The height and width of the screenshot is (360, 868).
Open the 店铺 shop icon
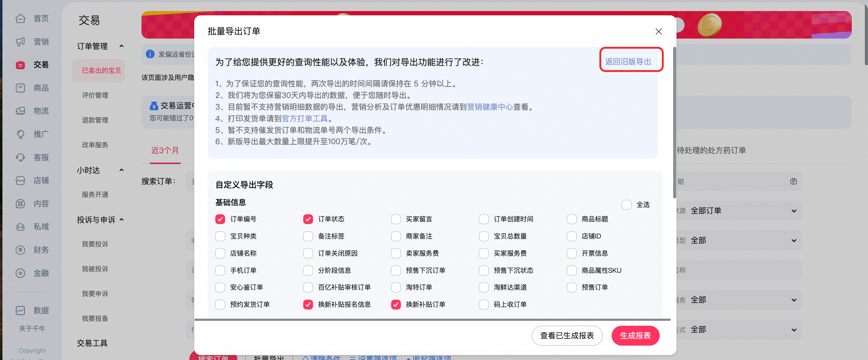[x=20, y=181]
